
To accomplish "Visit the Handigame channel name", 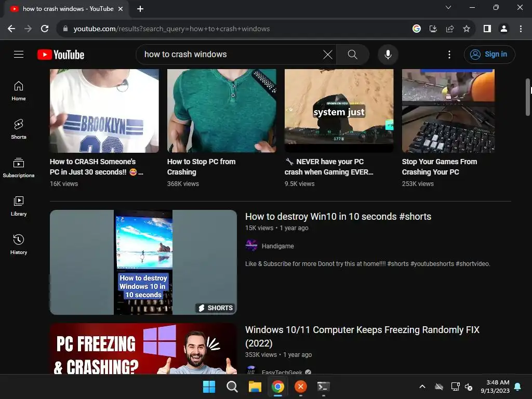I will click(x=278, y=246).
